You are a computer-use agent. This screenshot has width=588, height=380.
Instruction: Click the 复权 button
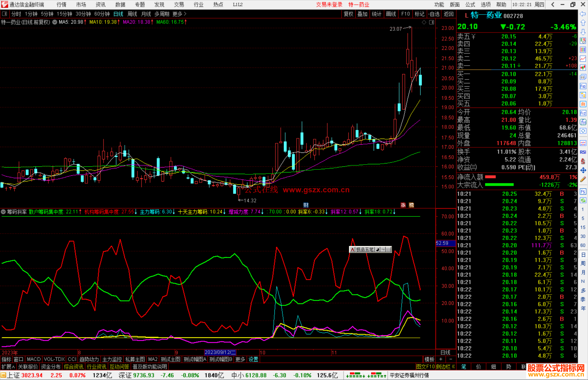pyautogui.click(x=348, y=14)
